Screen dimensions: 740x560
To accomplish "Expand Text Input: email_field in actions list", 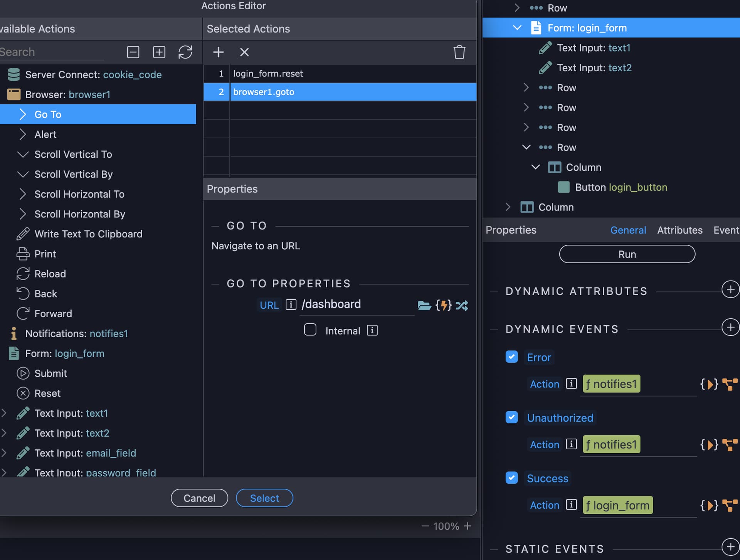I will pos(4,453).
